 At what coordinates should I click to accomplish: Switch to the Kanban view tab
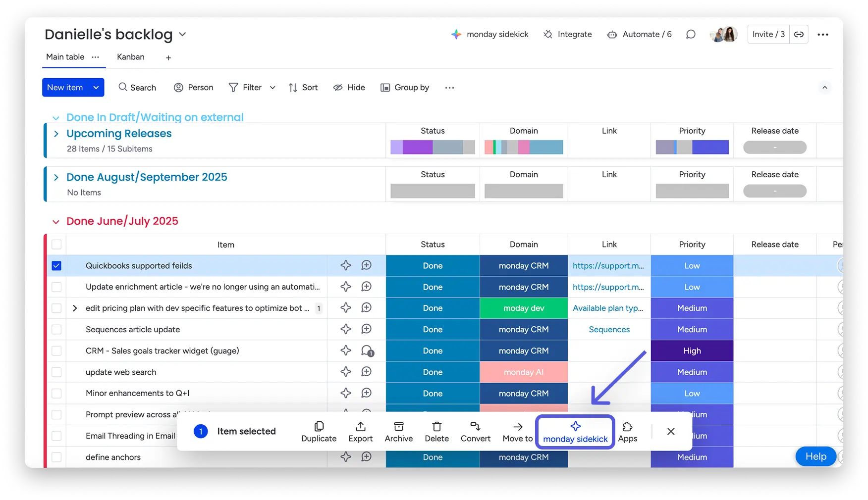(x=131, y=57)
